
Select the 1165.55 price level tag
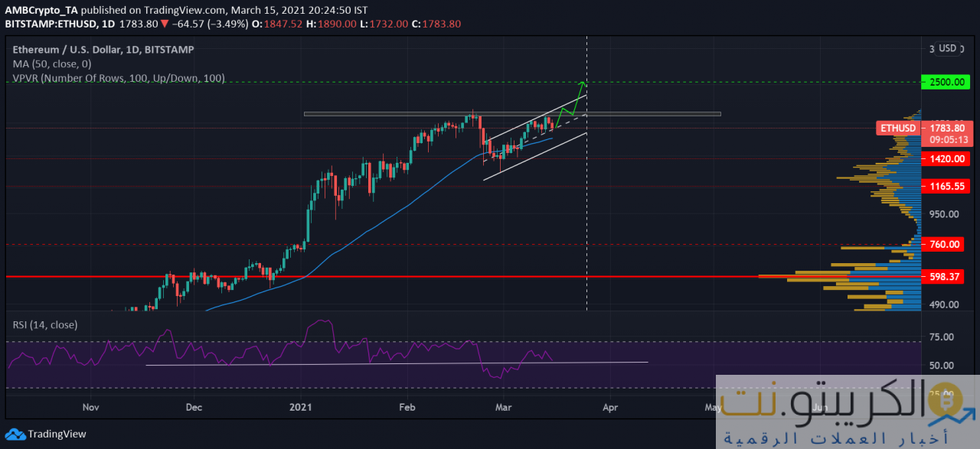coord(946,186)
